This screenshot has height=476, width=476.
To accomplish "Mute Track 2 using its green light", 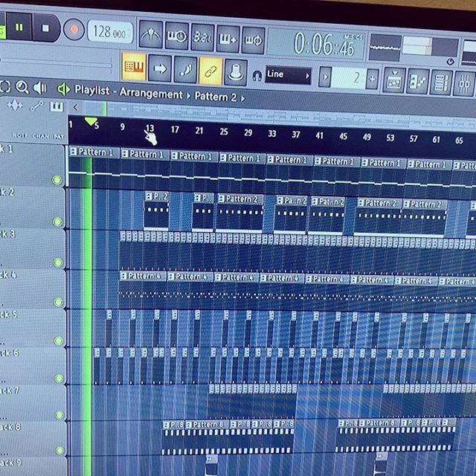I will click(x=57, y=222).
